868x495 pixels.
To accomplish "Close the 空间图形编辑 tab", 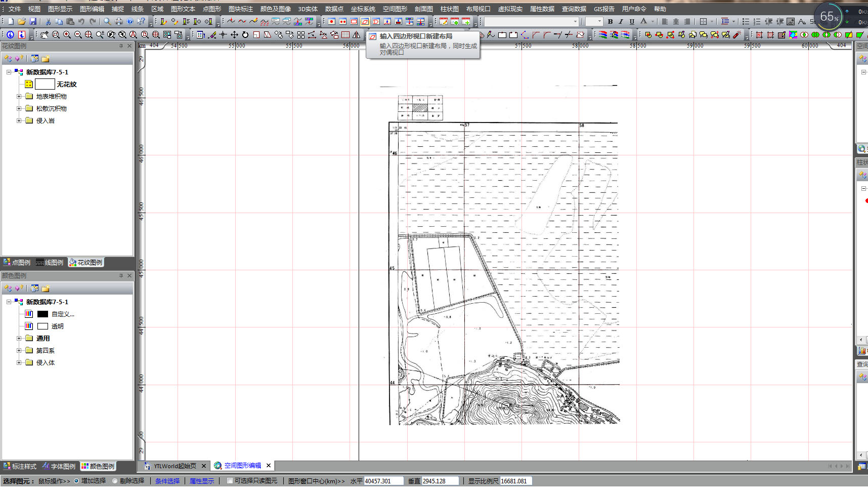I will (x=269, y=466).
